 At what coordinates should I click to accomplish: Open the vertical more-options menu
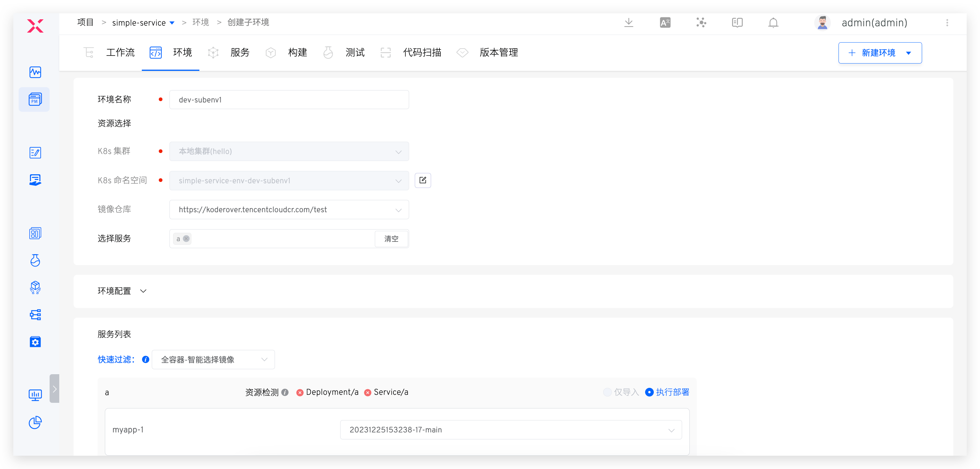click(x=947, y=23)
